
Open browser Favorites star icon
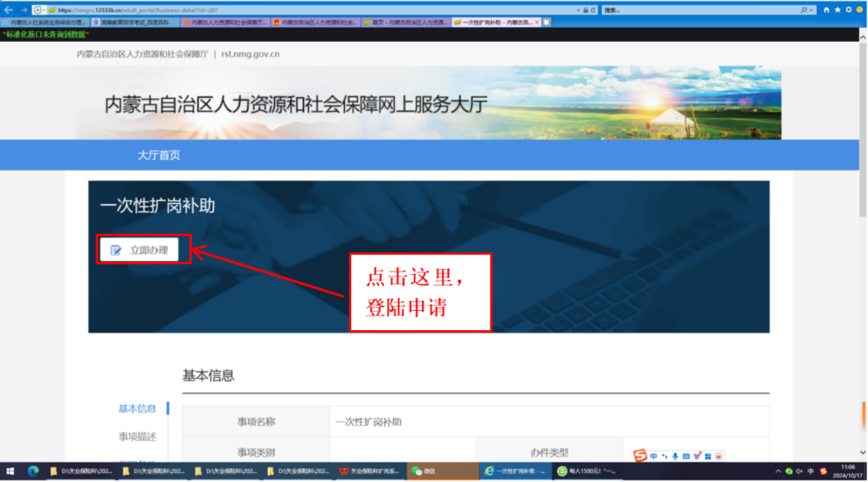coord(837,10)
